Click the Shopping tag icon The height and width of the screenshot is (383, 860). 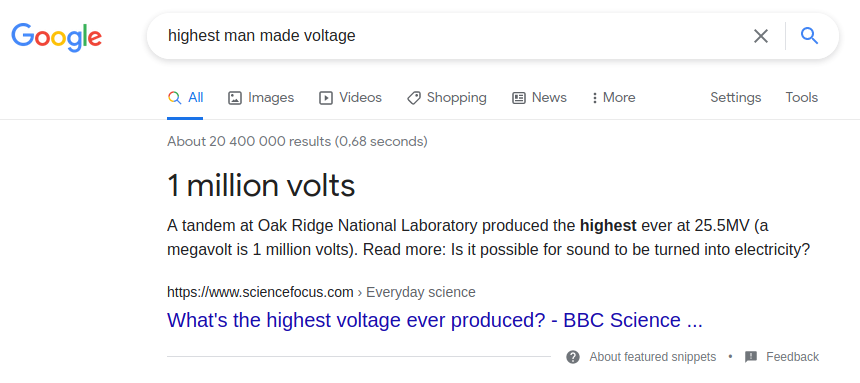point(414,98)
